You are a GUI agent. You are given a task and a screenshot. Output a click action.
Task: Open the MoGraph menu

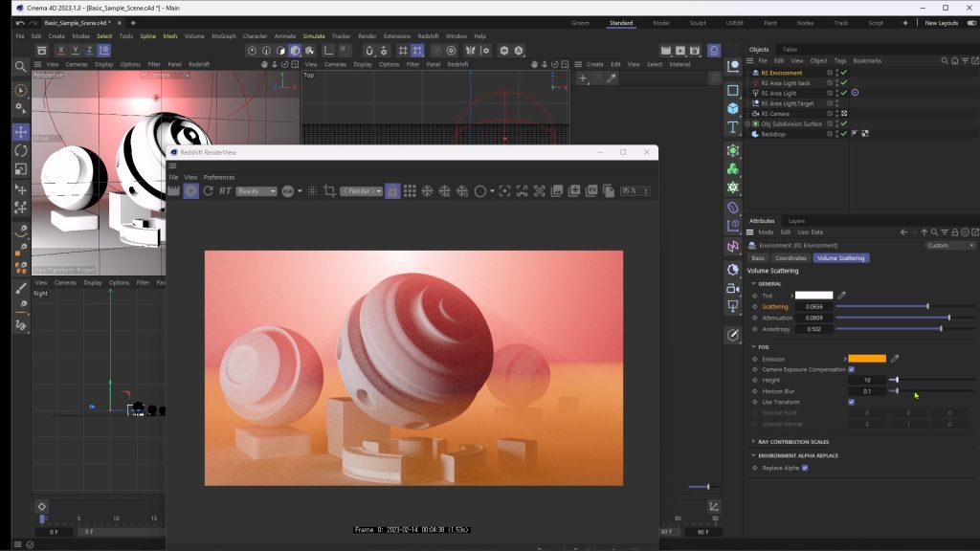pos(224,36)
